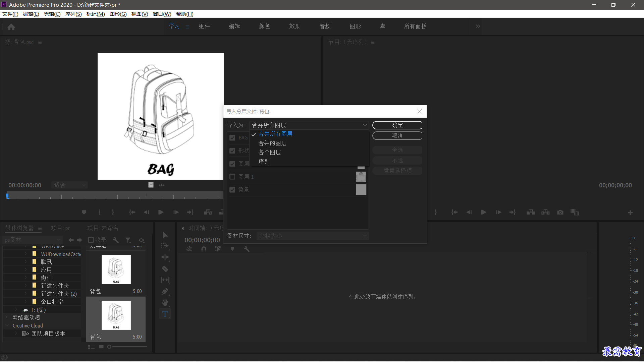Switch to the 效果 workspace tab
Screen dimensions: 644x362
[295, 26]
